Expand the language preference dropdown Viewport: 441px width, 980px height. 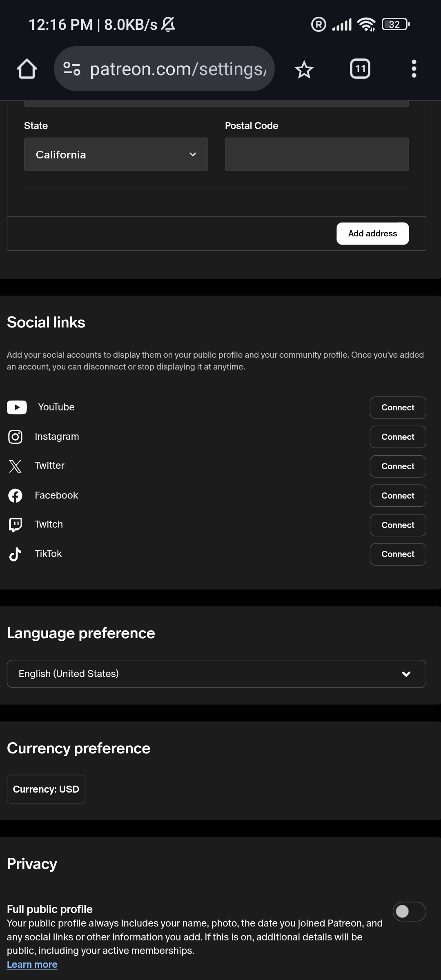tap(216, 674)
